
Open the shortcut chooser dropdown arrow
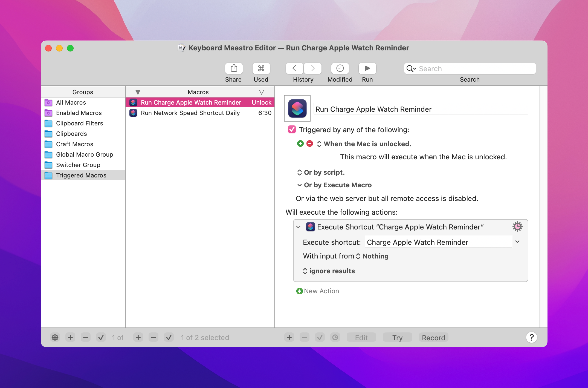point(517,242)
